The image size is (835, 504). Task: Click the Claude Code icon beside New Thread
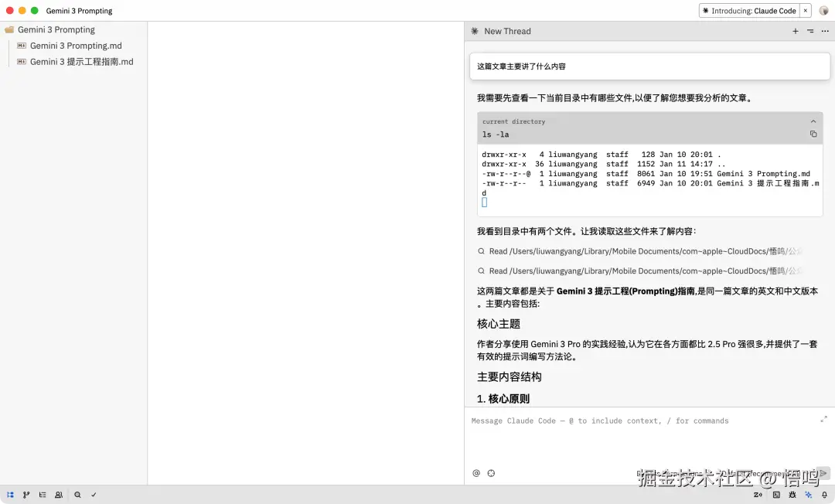coord(475,31)
